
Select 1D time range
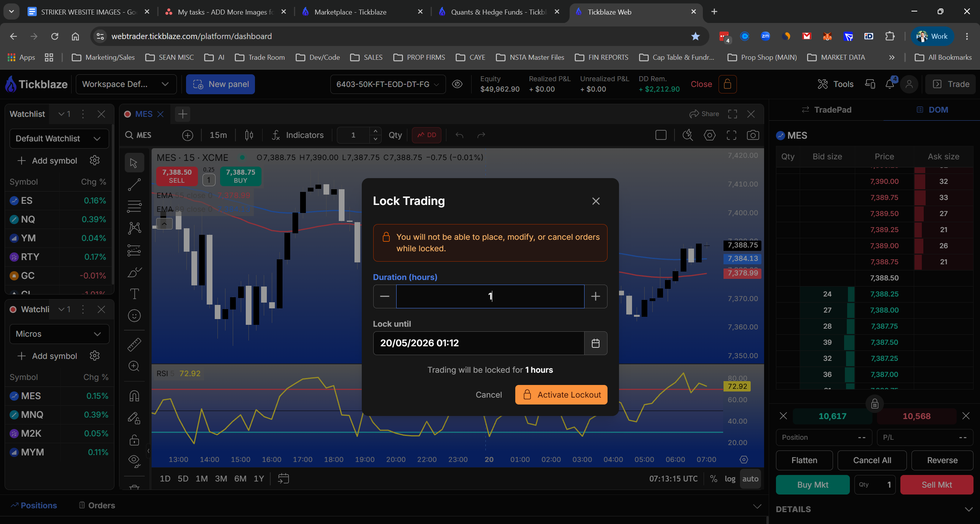165,479
